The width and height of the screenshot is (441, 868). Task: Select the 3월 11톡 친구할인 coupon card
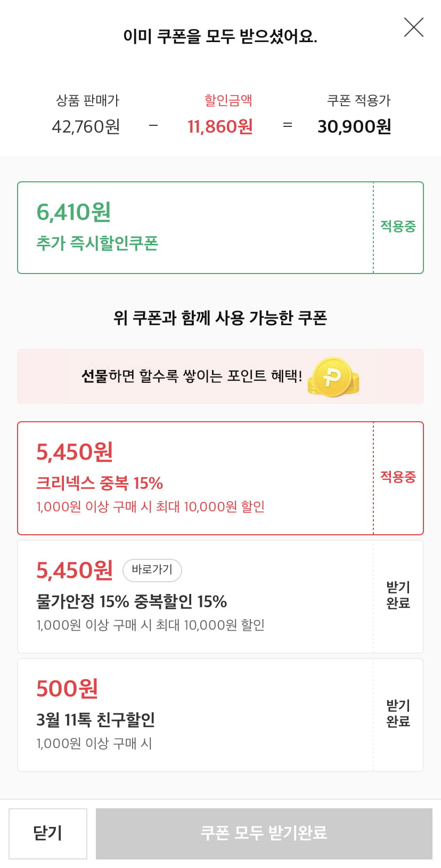[x=220, y=715]
